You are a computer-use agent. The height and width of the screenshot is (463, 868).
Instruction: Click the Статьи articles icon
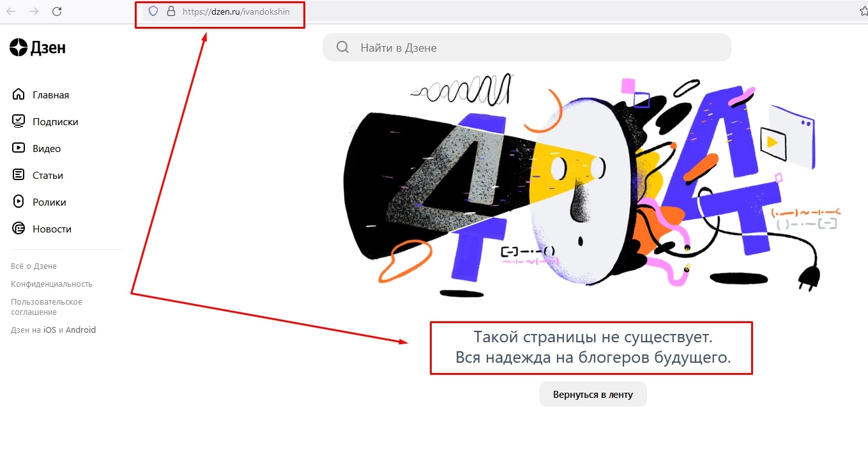(x=19, y=175)
